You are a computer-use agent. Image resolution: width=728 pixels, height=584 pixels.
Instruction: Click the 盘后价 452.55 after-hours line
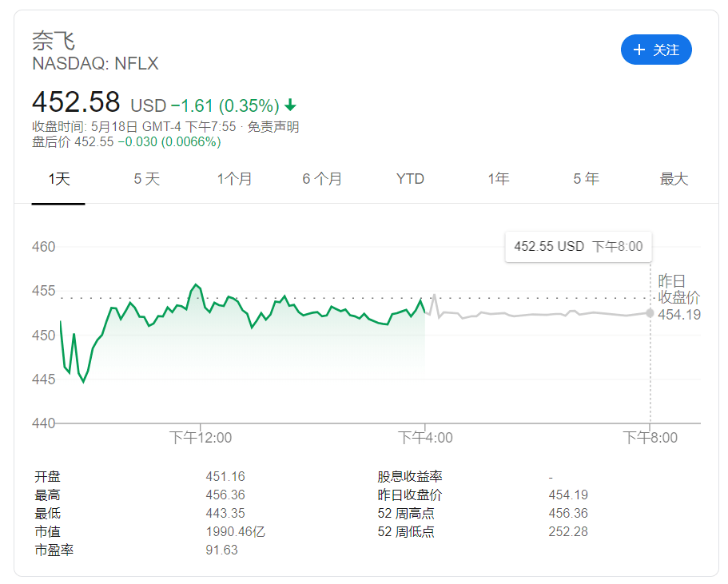tap(126, 141)
